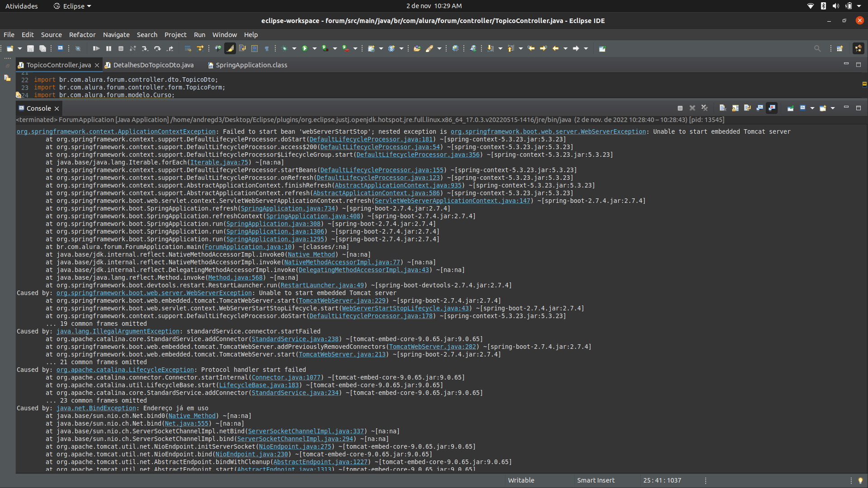
Task: Open the Word Wrap console toggle
Action: pos(747,108)
